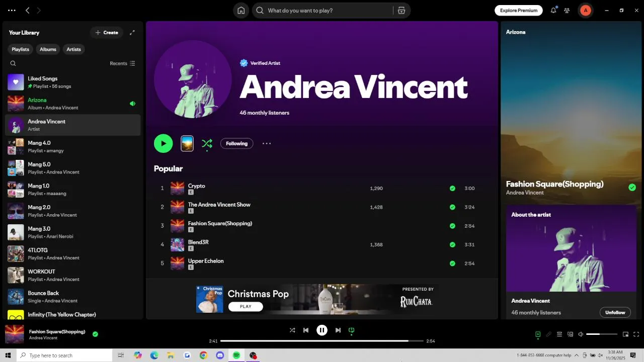
Task: Go to previous track
Action: [x=306, y=330]
